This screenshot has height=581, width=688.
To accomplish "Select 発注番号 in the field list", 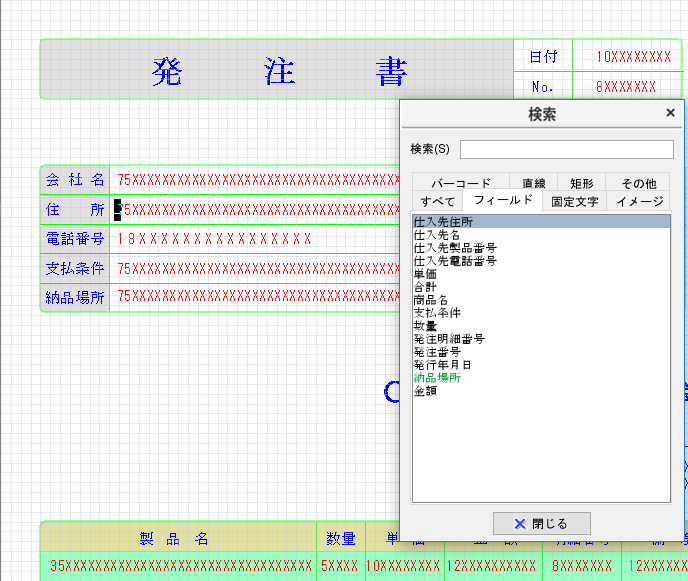I will point(541,352).
